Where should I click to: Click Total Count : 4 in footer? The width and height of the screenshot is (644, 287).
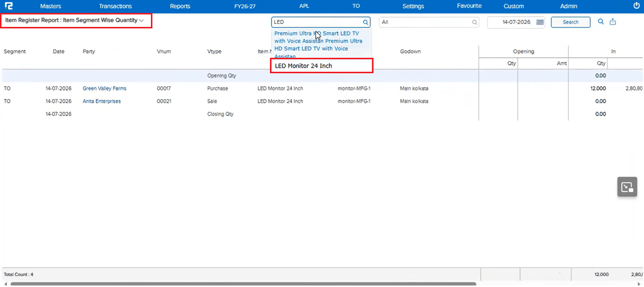coord(18,275)
